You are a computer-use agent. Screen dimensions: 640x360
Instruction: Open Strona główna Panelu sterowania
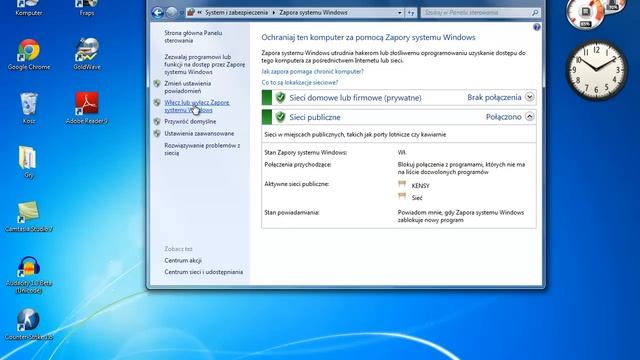[x=193, y=37]
